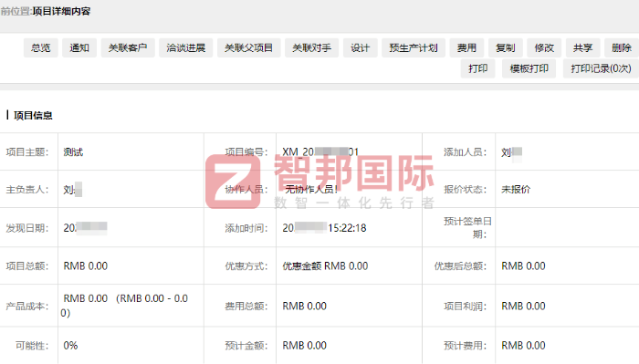Select the 费用总额 value RMB 0.00
Viewport: 639px width, 364px height.
304,307
